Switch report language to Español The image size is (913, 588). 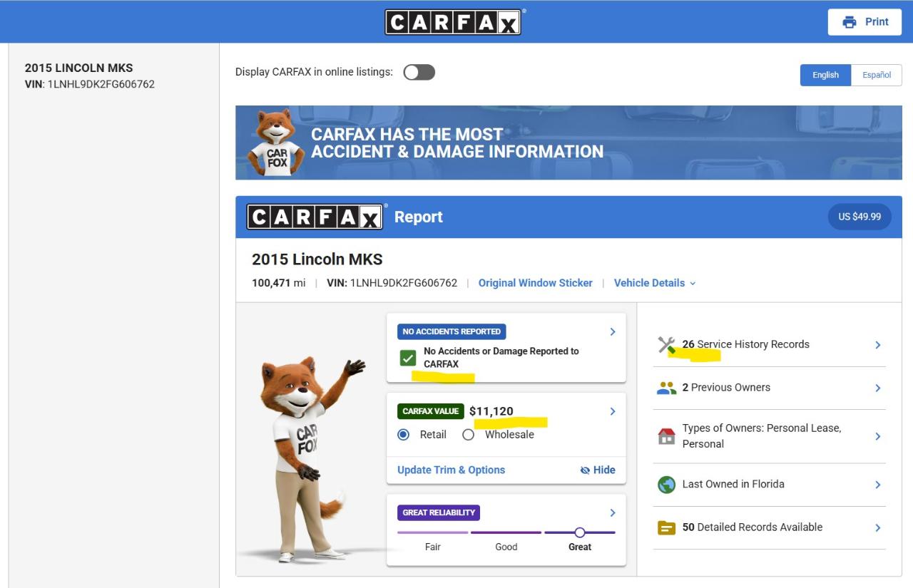click(x=877, y=75)
